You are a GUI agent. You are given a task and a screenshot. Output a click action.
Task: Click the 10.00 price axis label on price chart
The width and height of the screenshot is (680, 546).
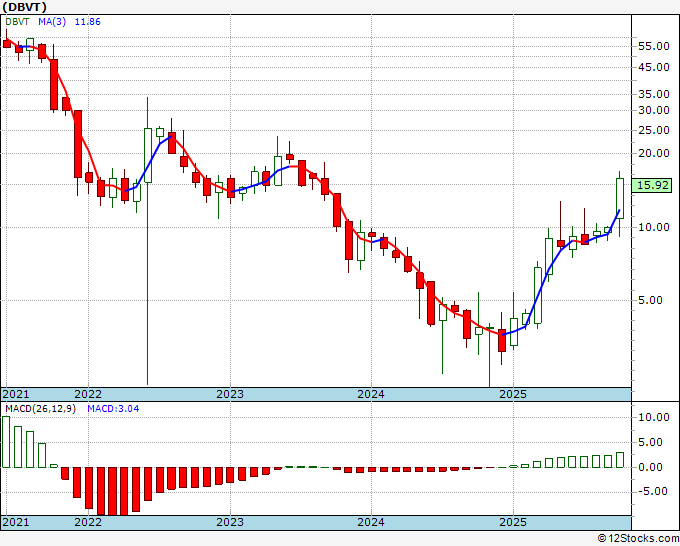pos(654,227)
